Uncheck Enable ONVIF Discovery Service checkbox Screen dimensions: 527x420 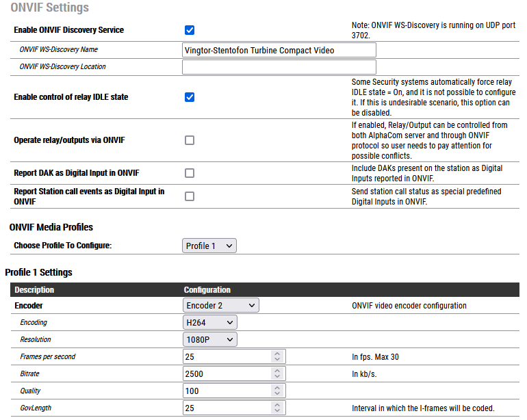[x=190, y=30]
